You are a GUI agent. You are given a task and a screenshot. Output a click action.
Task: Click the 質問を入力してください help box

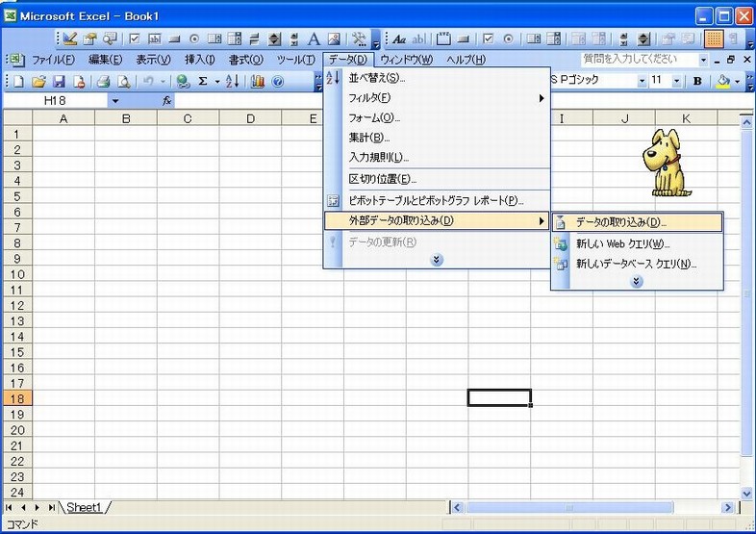click(x=640, y=60)
